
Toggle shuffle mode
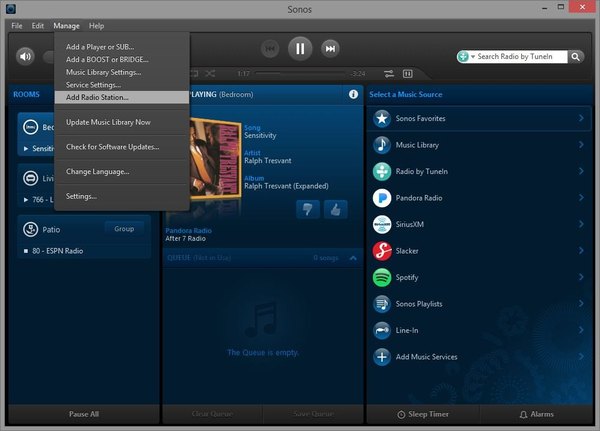210,73
